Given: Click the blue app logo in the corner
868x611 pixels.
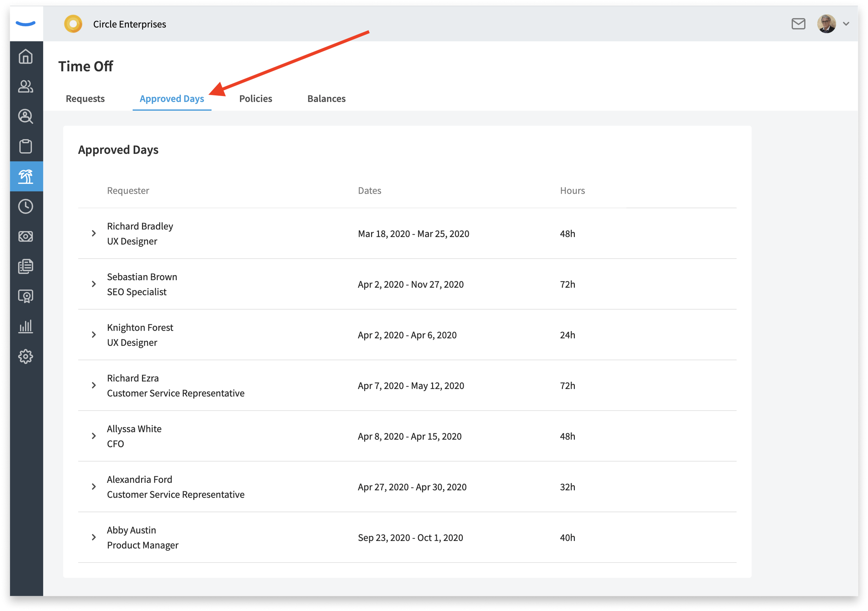Looking at the screenshot, I should point(26,23).
